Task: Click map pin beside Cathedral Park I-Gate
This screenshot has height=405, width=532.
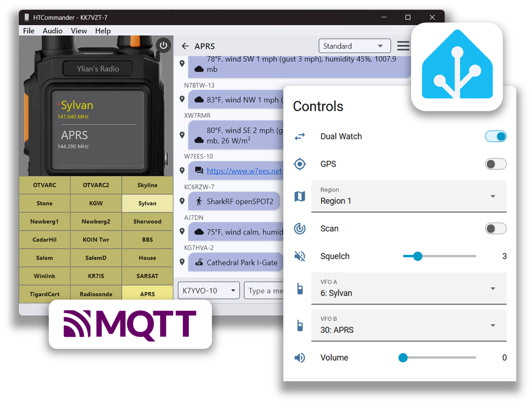Action: (x=182, y=262)
